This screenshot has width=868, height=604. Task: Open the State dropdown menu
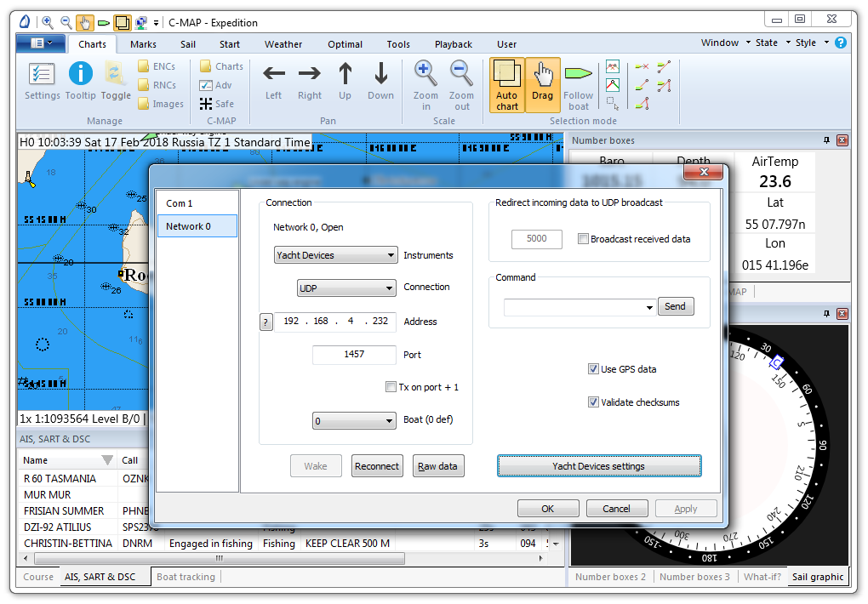click(x=773, y=43)
